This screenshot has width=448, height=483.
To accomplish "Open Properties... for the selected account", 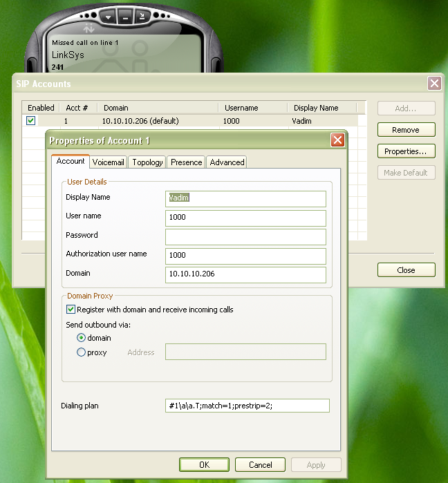I will pyautogui.click(x=406, y=151).
